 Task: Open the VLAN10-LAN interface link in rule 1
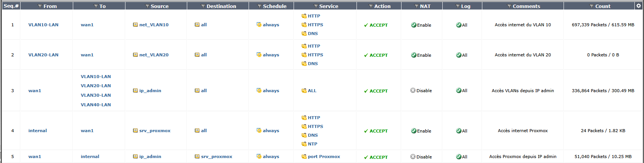click(x=43, y=25)
